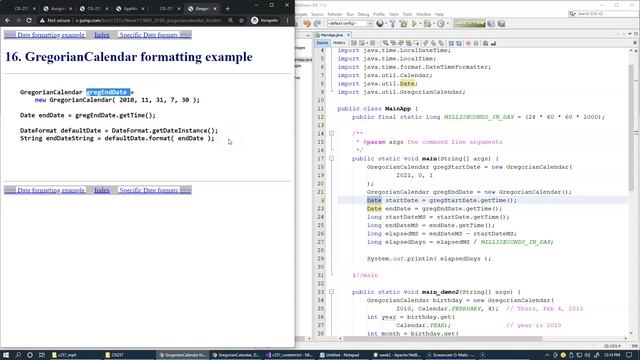This screenshot has width=640, height=360.
Task: Click the Chrome address bar URL
Action: (x=148, y=20)
